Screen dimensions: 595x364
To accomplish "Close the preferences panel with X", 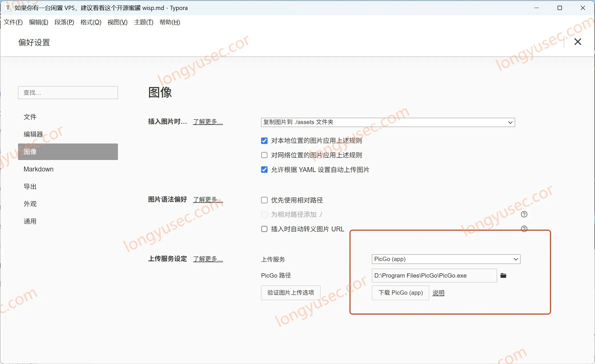I will coord(578,42).
